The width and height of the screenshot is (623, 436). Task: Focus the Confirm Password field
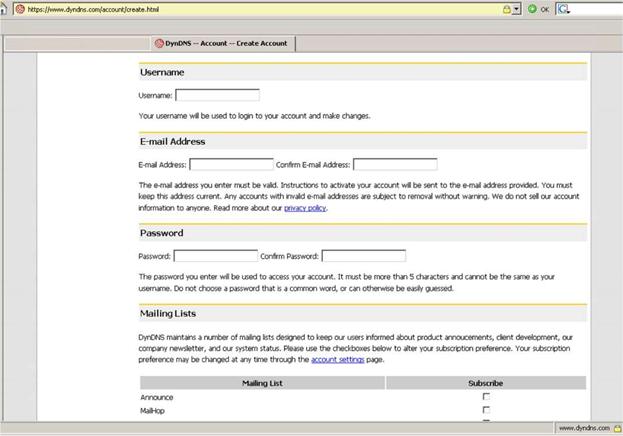click(x=364, y=256)
